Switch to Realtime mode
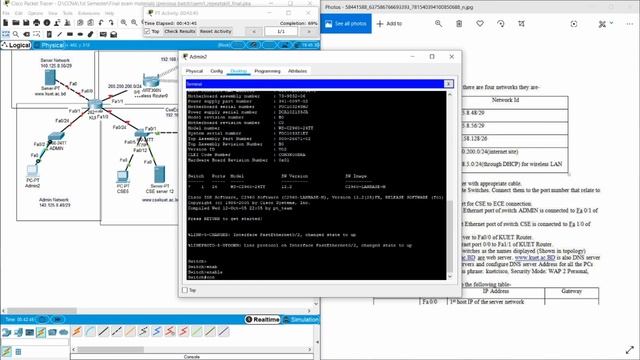This screenshot has width=640, height=360. [x=262, y=319]
